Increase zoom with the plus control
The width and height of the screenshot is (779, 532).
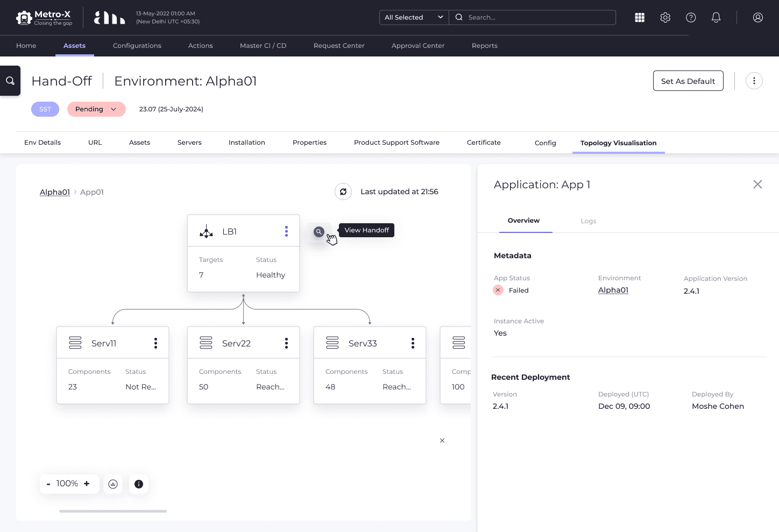(x=87, y=484)
